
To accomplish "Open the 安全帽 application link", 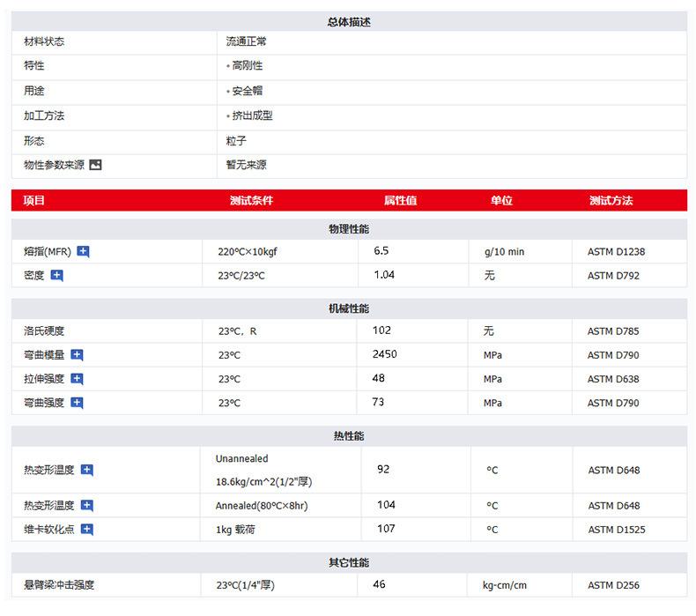I will click(x=247, y=91).
